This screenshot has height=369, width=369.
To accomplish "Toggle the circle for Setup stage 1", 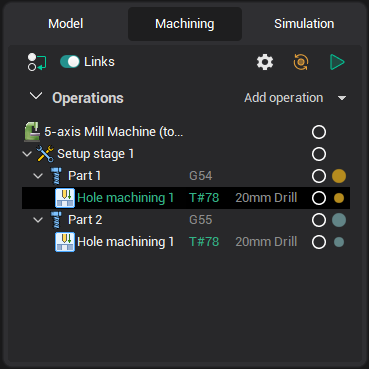I will point(319,154).
